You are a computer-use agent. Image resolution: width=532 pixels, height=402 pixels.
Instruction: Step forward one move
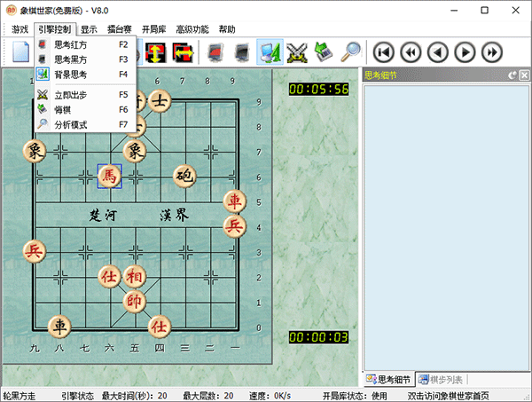(x=465, y=52)
